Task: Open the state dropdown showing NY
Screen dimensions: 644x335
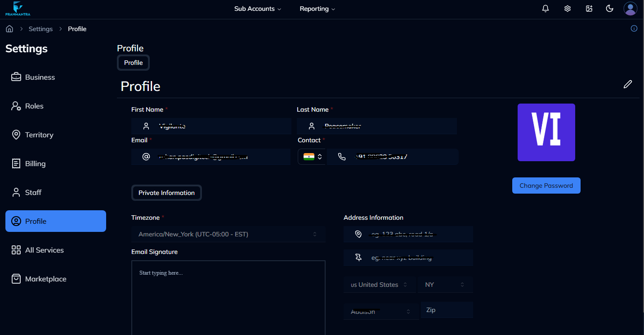Action: pos(445,284)
